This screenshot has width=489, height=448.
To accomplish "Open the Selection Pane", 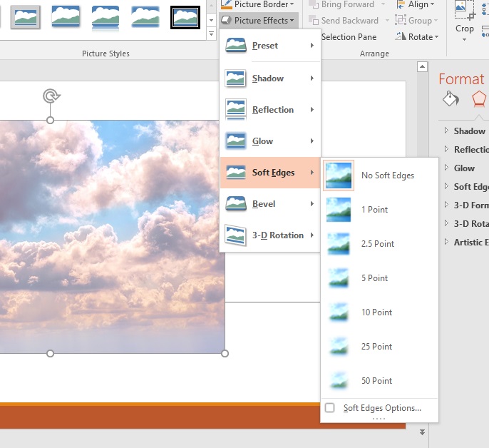I will click(x=349, y=37).
